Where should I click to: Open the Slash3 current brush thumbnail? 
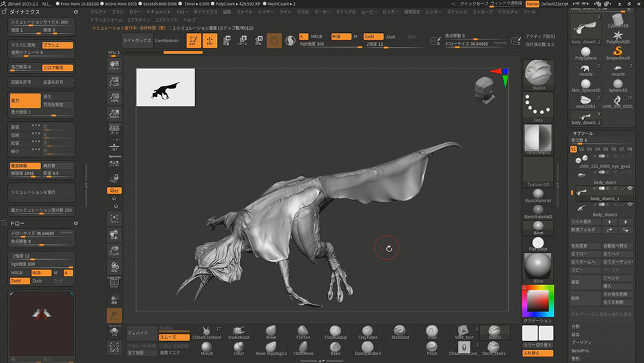click(538, 75)
